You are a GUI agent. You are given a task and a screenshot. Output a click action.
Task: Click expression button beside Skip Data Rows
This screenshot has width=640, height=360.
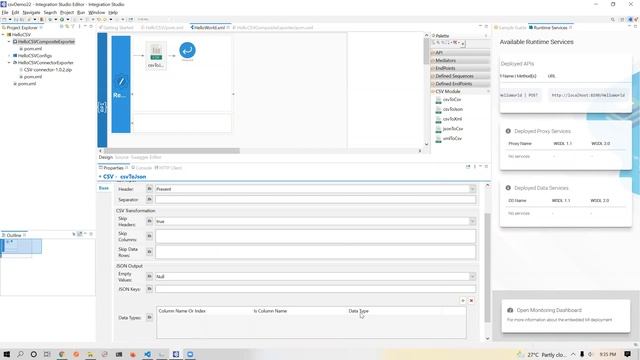point(149,252)
